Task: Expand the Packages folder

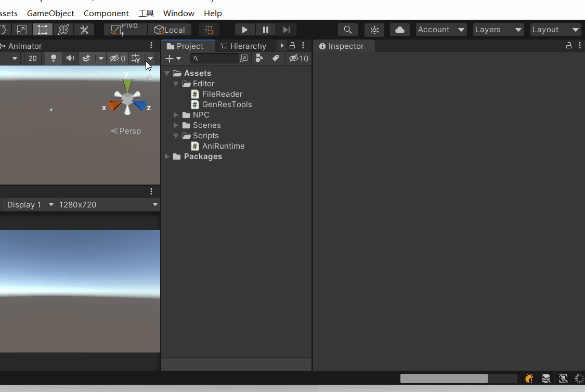Action: pyautogui.click(x=167, y=156)
